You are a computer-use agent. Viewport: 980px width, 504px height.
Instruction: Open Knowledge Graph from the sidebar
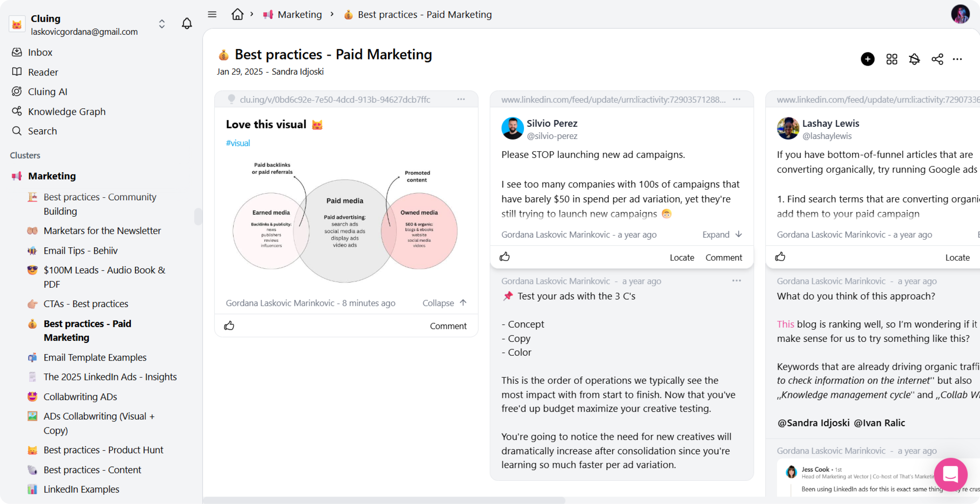67,111
